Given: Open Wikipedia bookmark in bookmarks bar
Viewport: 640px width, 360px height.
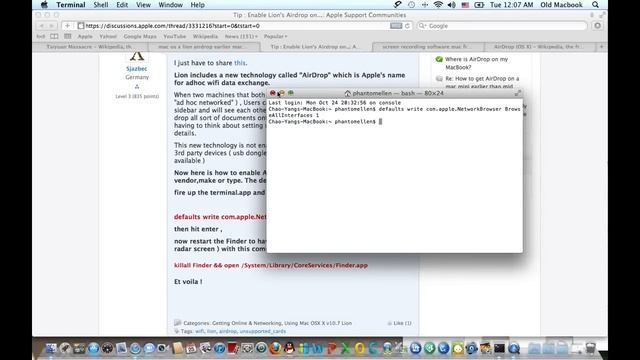Looking at the screenshot, I should point(205,36).
